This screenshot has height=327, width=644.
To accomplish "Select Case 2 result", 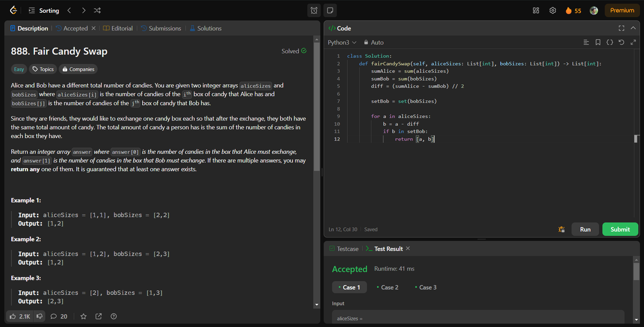I will [x=387, y=287].
